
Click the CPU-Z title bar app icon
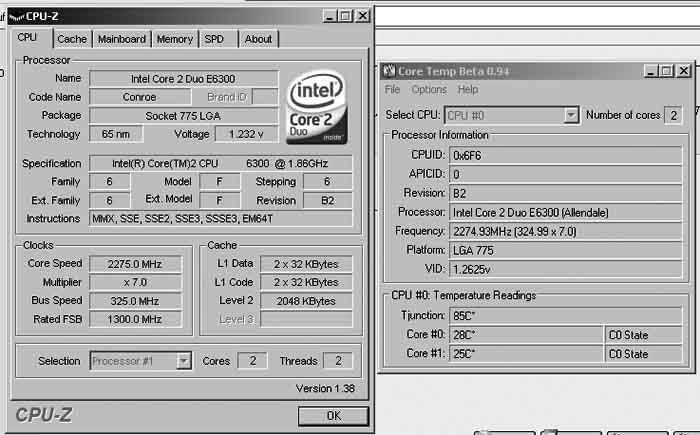click(x=17, y=17)
